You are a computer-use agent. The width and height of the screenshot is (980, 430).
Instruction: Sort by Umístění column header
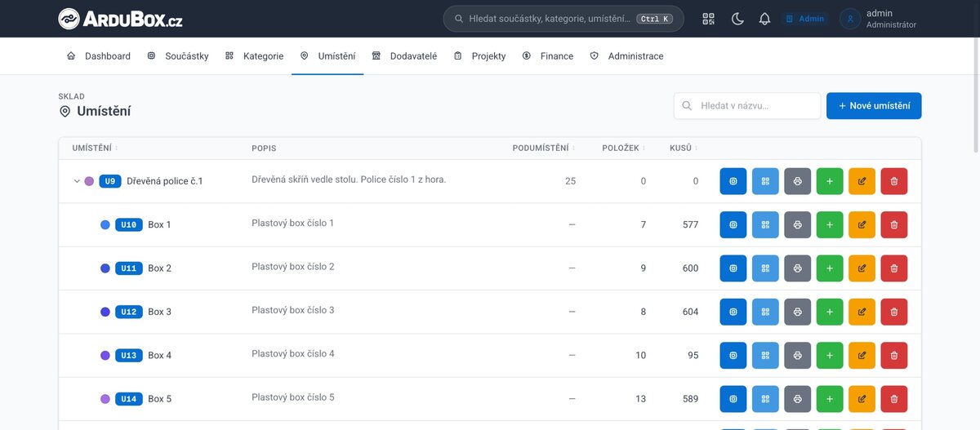tap(95, 149)
